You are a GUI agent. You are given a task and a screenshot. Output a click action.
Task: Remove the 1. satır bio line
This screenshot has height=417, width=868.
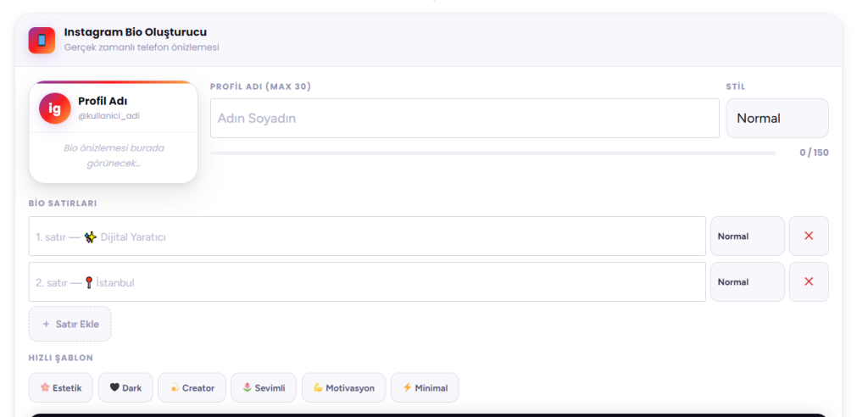click(809, 236)
